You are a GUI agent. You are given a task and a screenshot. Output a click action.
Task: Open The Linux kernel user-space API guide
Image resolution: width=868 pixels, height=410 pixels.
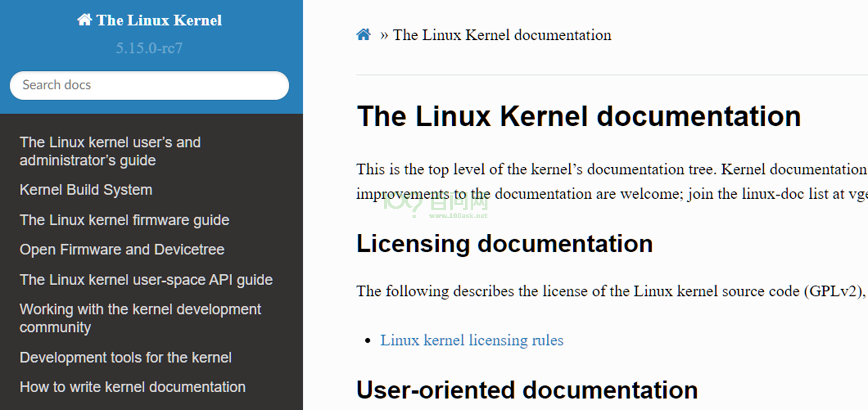point(146,279)
